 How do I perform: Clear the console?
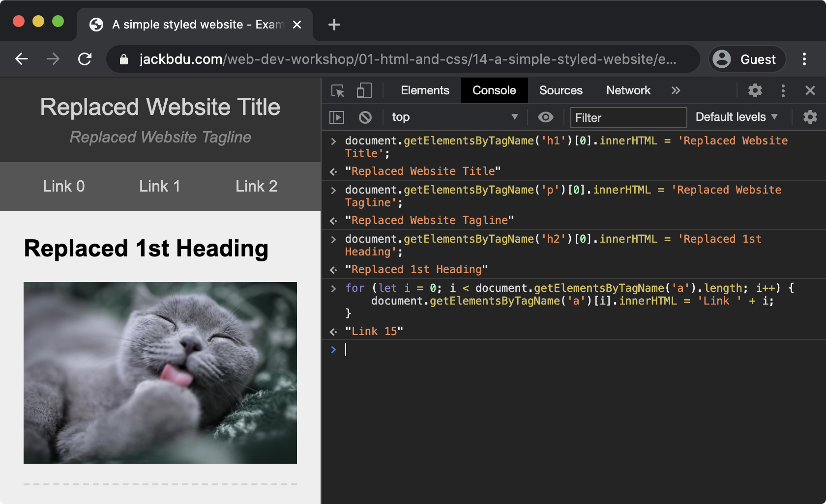pyautogui.click(x=365, y=117)
